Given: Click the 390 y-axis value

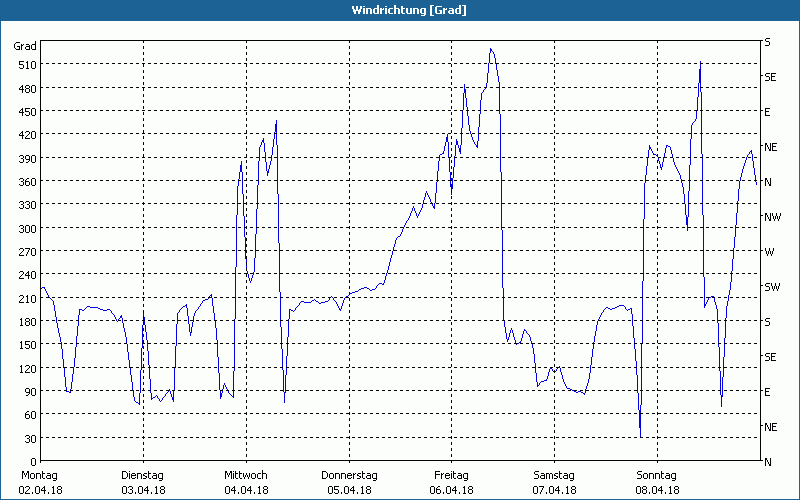Looking at the screenshot, I should coord(28,159).
